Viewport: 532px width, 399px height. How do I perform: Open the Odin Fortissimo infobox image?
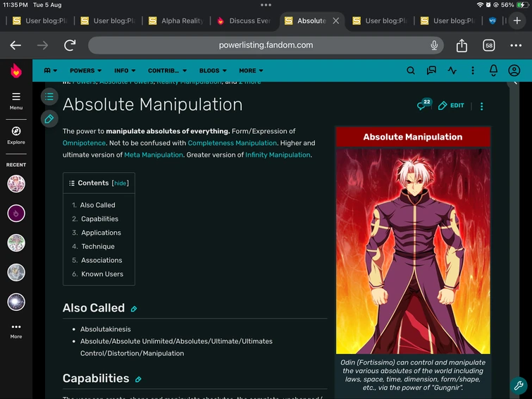(x=413, y=251)
